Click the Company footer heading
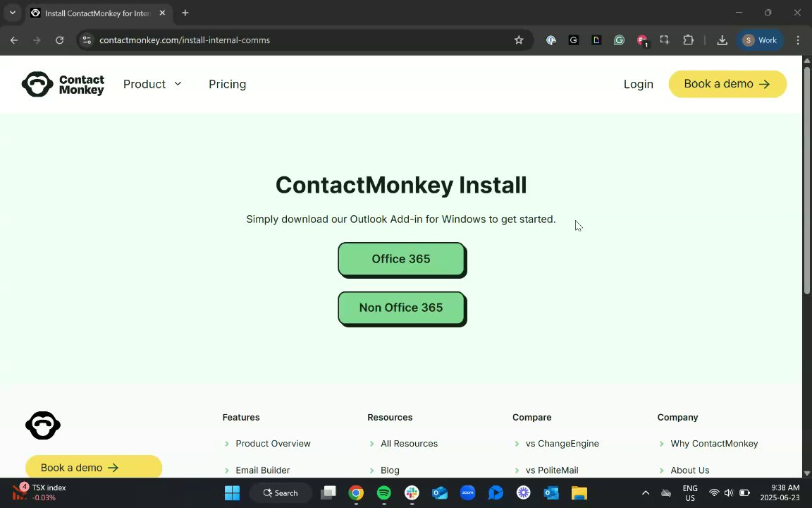Screen dimensions: 812x508 [x=677, y=417]
